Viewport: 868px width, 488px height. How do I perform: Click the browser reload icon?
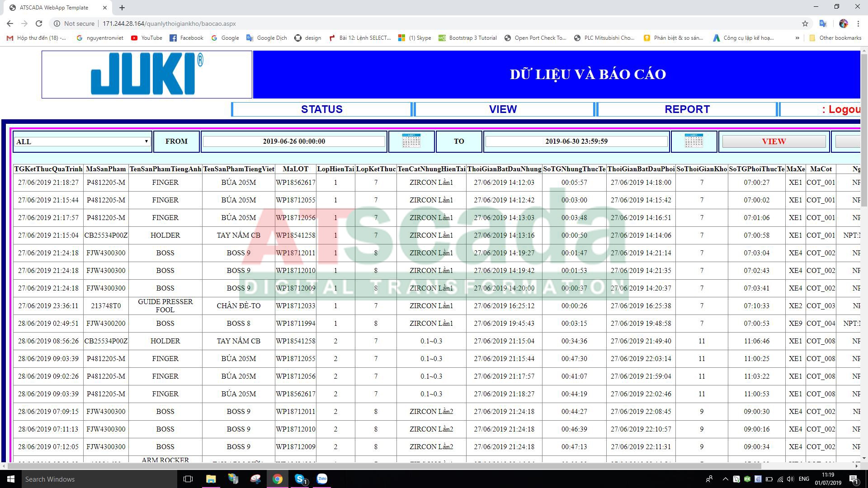click(39, 23)
